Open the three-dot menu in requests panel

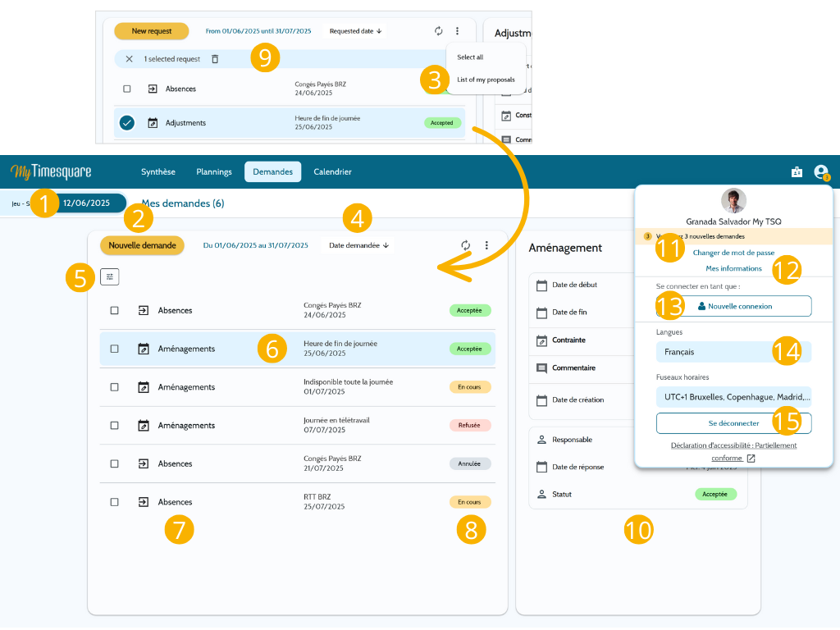tap(486, 245)
